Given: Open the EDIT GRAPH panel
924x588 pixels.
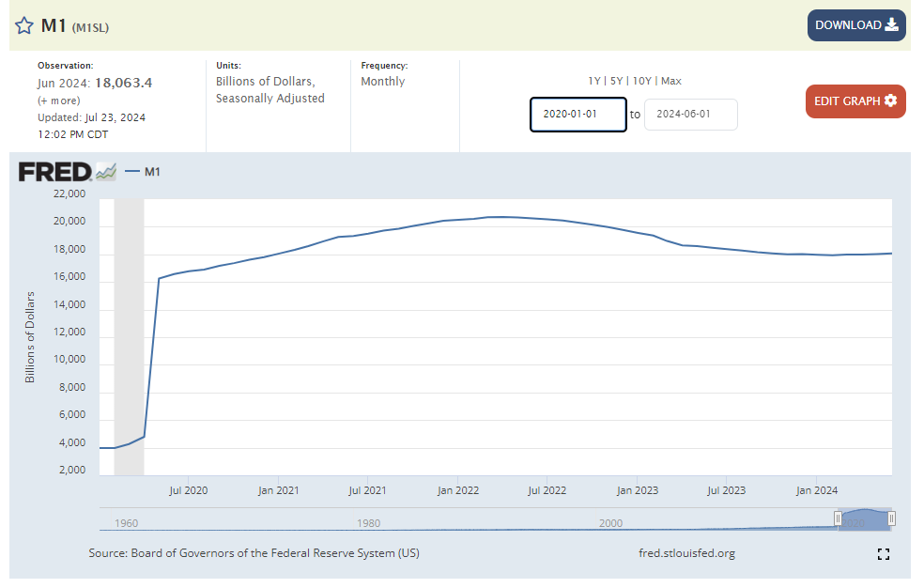Looking at the screenshot, I should pos(855,101).
